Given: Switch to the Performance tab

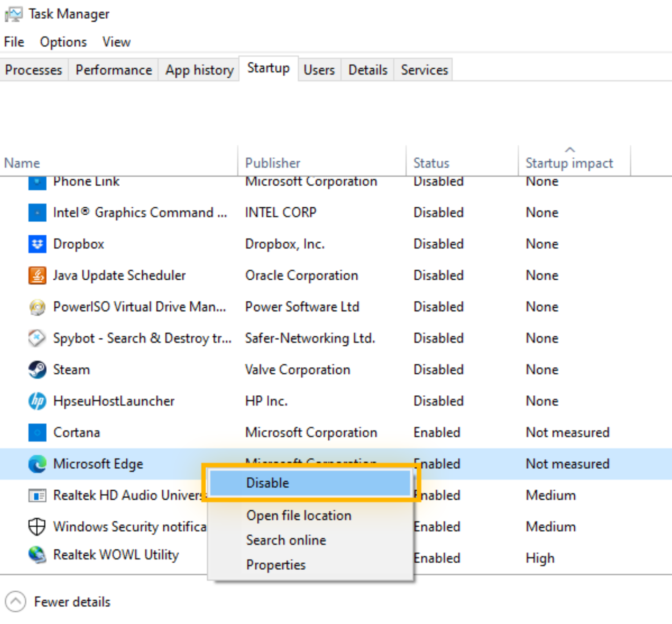Looking at the screenshot, I should click(114, 70).
